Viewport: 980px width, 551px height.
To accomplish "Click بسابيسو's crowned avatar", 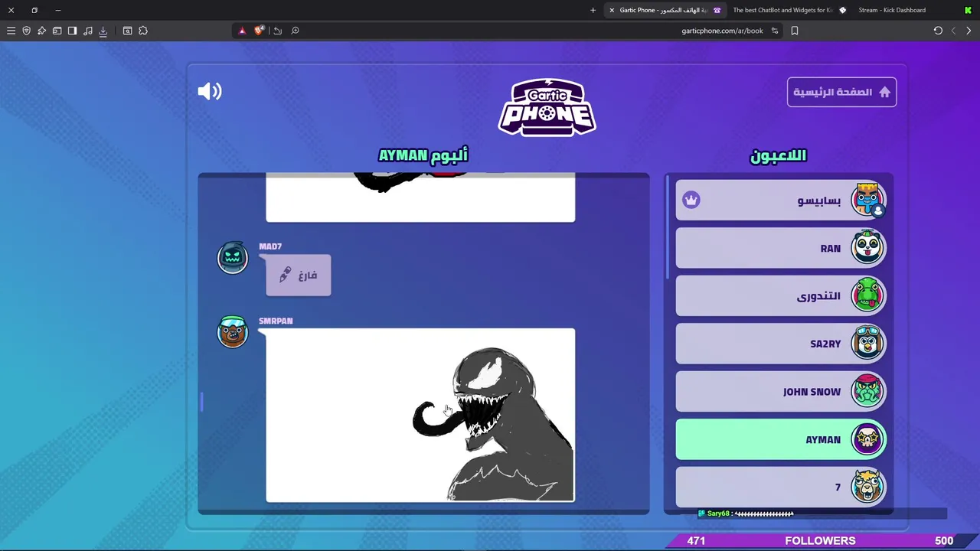I will [867, 200].
